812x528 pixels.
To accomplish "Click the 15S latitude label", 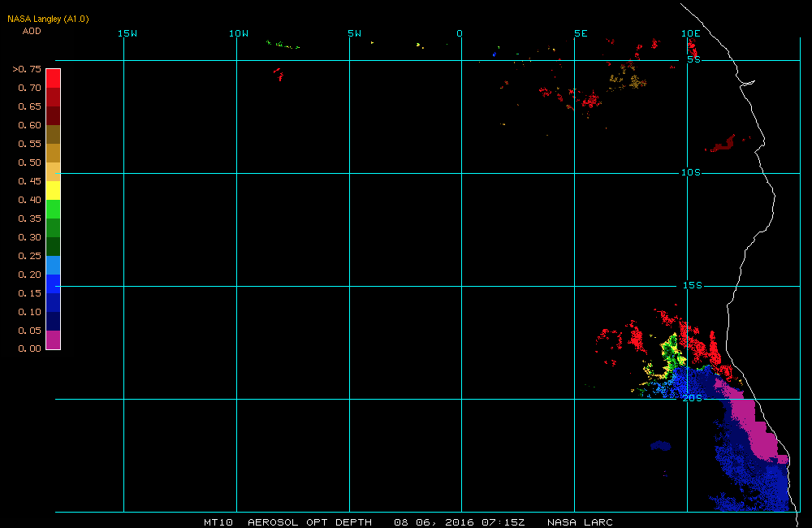I will click(690, 285).
